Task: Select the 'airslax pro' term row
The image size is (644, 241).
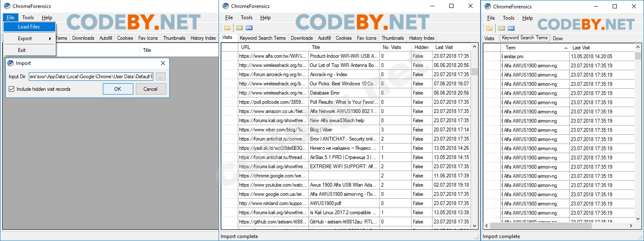Action: [535, 56]
